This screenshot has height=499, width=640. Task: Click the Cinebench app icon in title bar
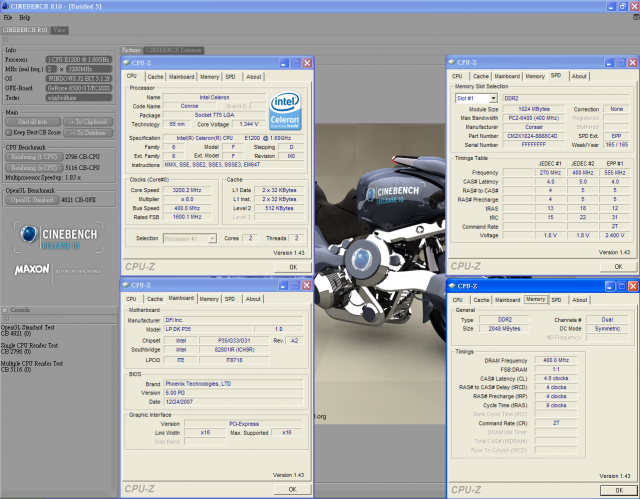click(5, 6)
